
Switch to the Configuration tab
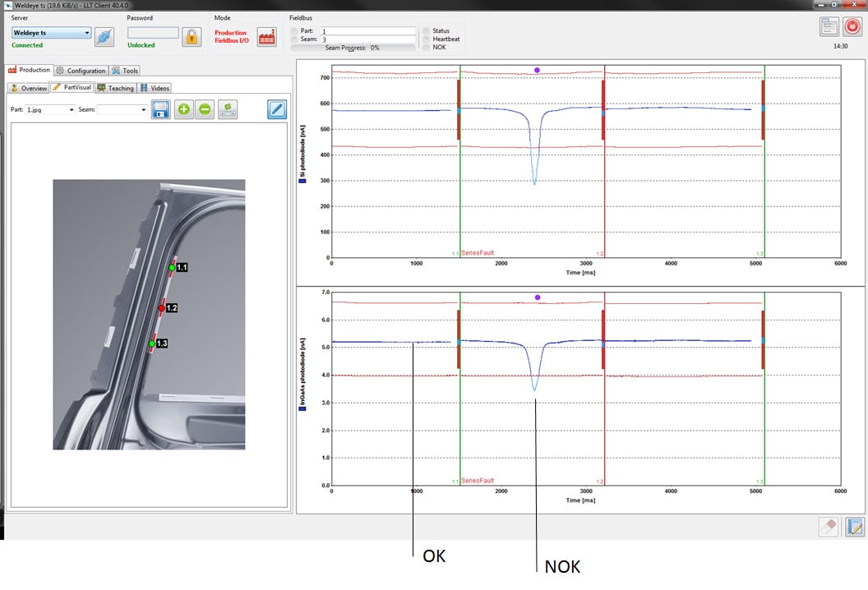pyautogui.click(x=81, y=71)
